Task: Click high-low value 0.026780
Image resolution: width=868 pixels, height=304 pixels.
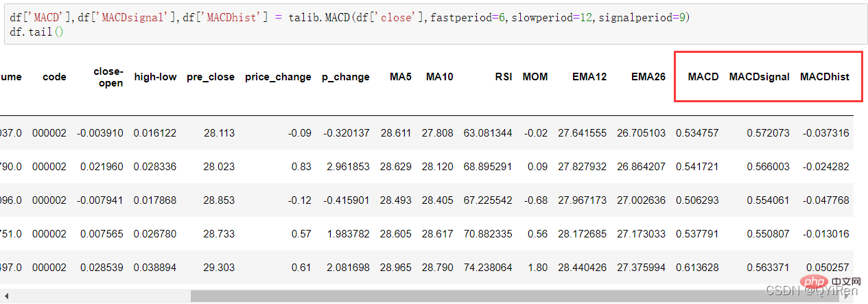Action: pos(155,234)
